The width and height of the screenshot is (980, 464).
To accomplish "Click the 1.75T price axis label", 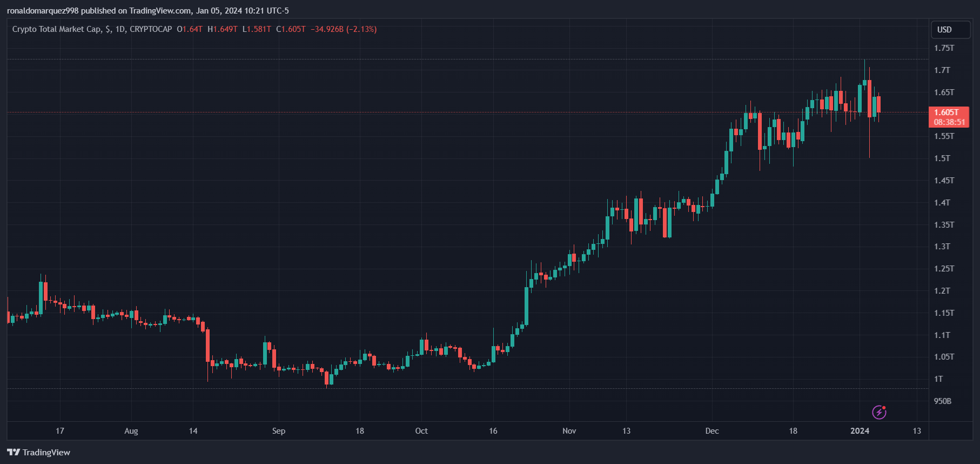I will pyautogui.click(x=944, y=48).
